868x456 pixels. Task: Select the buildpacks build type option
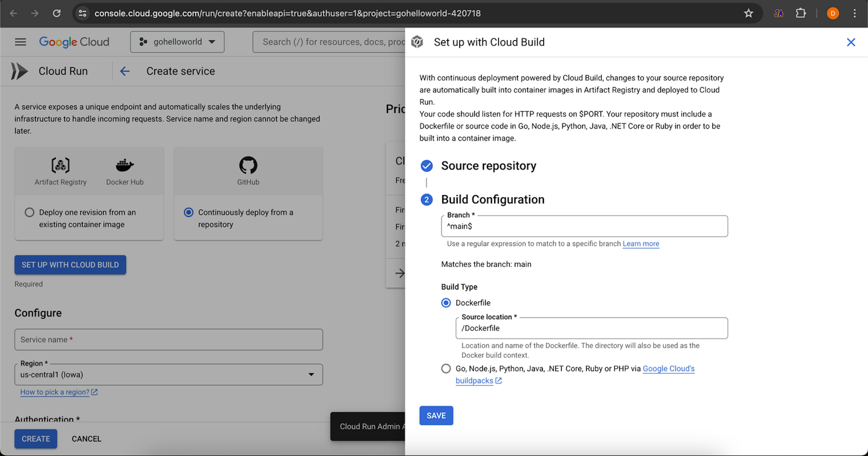pyautogui.click(x=446, y=369)
